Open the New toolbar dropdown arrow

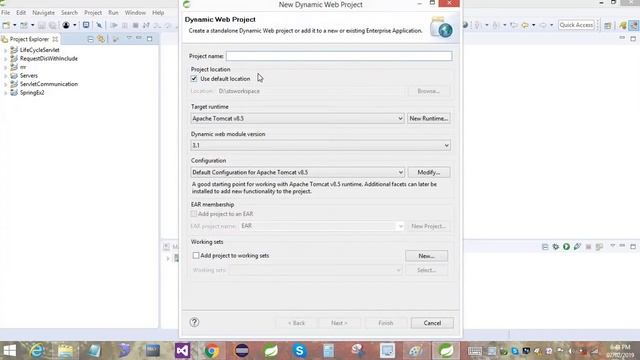point(14,25)
